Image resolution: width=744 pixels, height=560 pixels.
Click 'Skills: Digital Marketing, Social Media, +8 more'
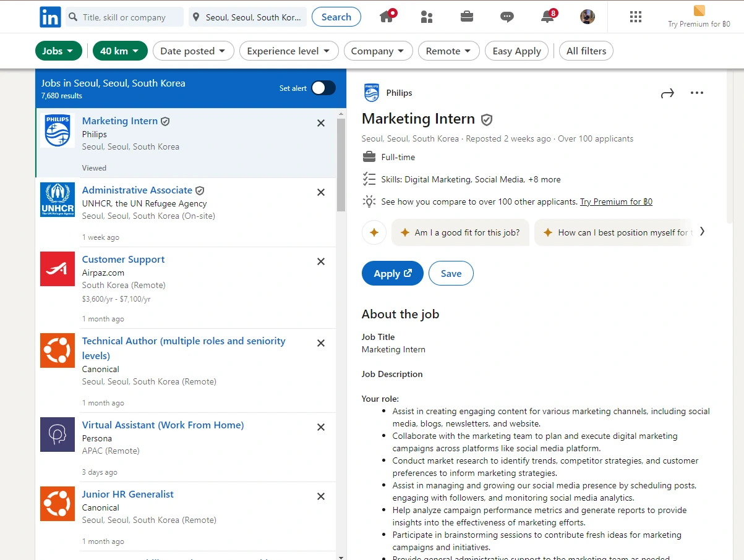pyautogui.click(x=471, y=179)
